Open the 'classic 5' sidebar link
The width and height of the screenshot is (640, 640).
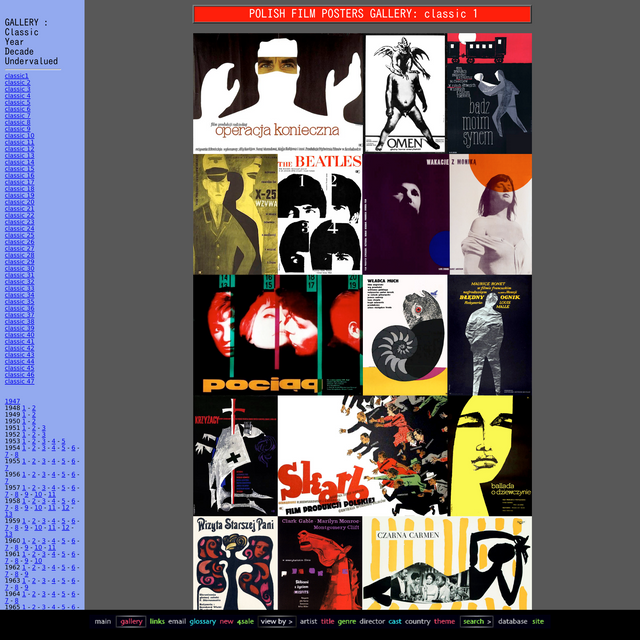[x=18, y=102]
